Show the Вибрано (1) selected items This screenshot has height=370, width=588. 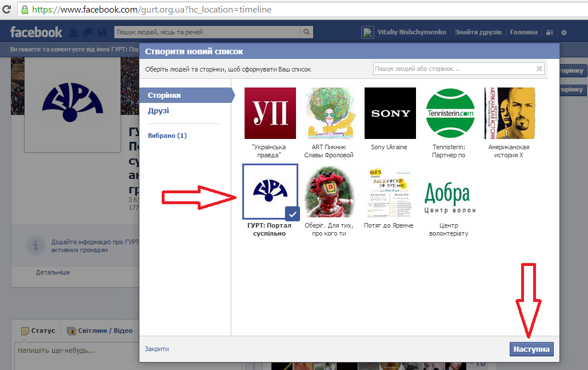click(x=167, y=136)
